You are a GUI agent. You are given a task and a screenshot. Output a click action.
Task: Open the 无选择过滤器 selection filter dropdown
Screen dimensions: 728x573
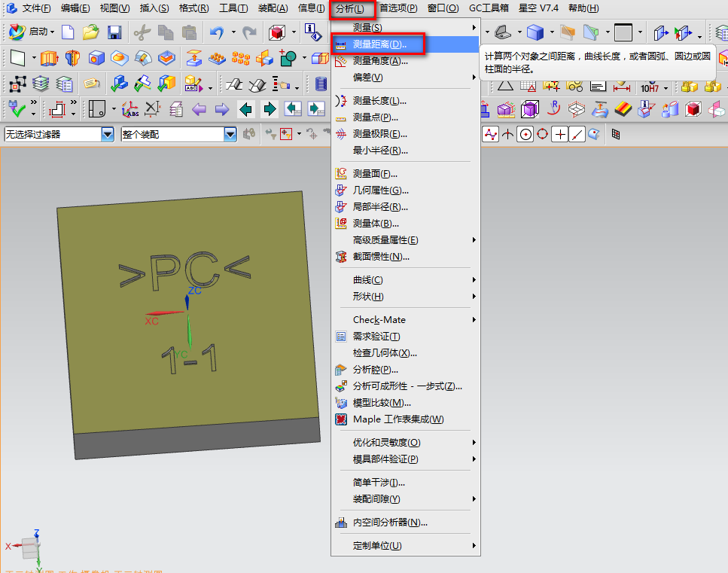(108, 135)
